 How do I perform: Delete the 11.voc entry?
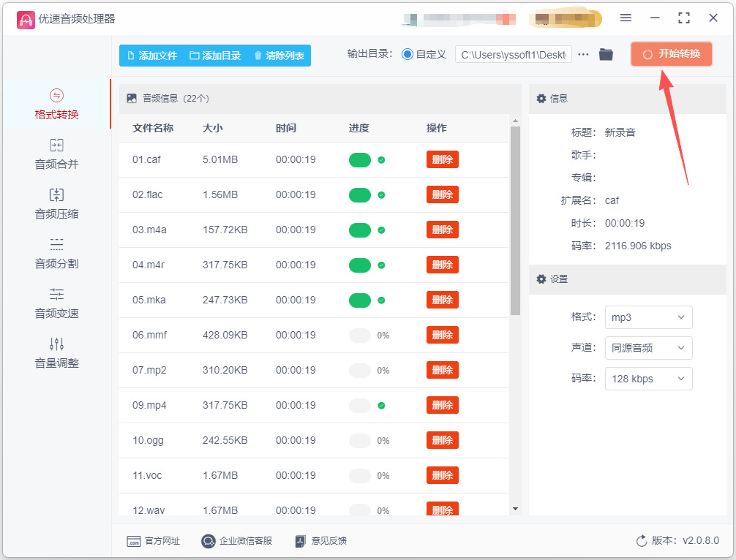[x=442, y=476]
